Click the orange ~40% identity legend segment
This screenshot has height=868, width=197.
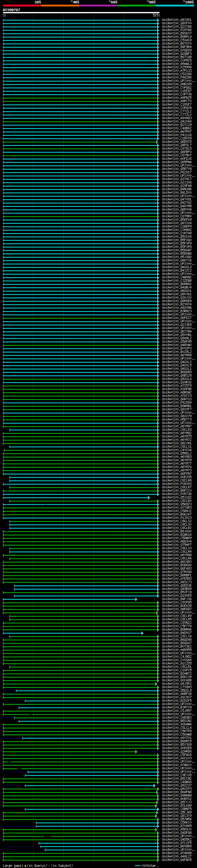point(60,6)
